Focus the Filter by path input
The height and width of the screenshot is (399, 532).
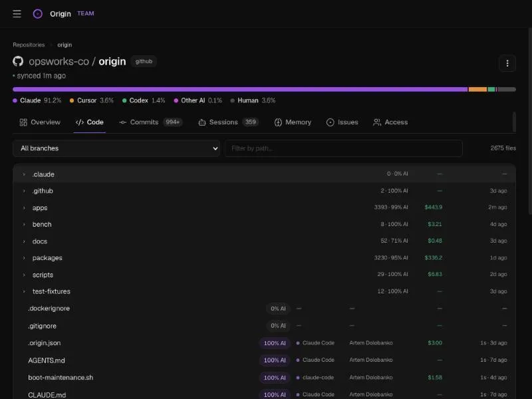coord(343,148)
